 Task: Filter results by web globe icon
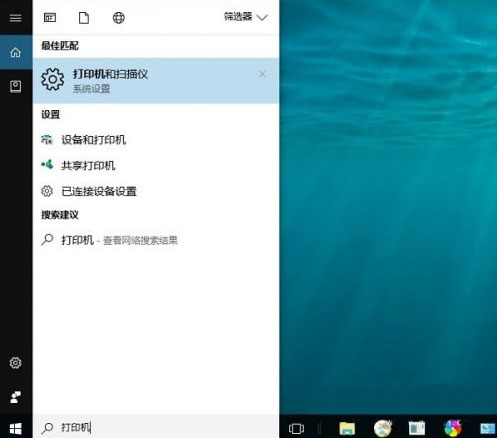tap(119, 18)
